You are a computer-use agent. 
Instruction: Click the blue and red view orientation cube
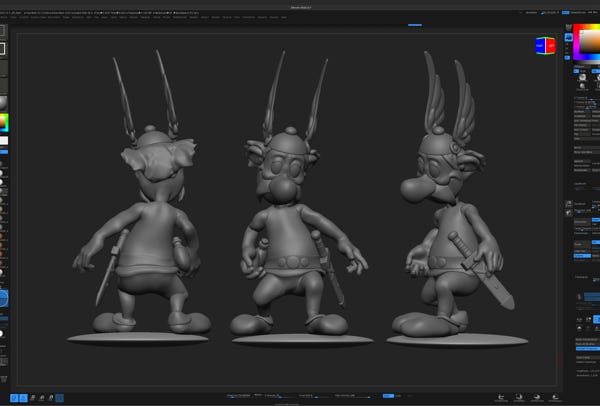coord(545,46)
